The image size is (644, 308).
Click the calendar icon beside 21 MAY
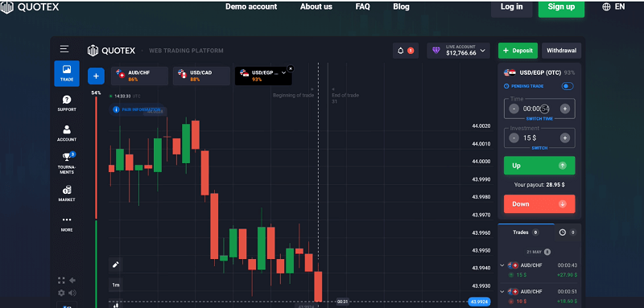click(x=547, y=252)
